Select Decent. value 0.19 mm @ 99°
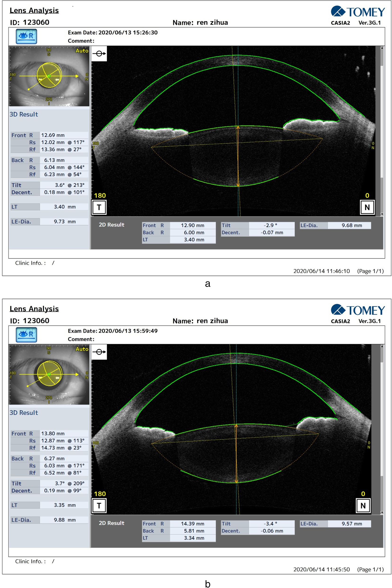This screenshot has width=392, height=588. [64, 491]
